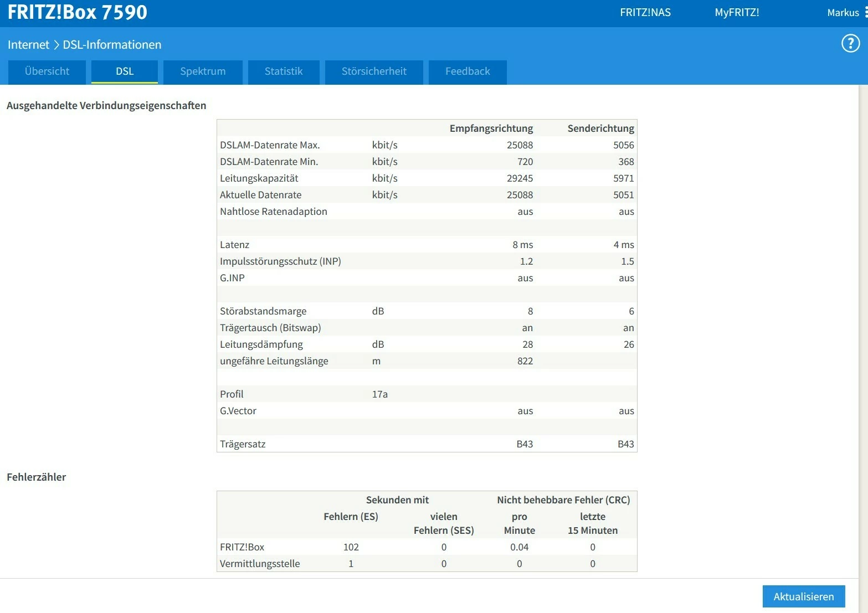The width and height of the screenshot is (868, 613).
Task: Click the value 29245 for Leitungskapazität
Action: [x=520, y=178]
